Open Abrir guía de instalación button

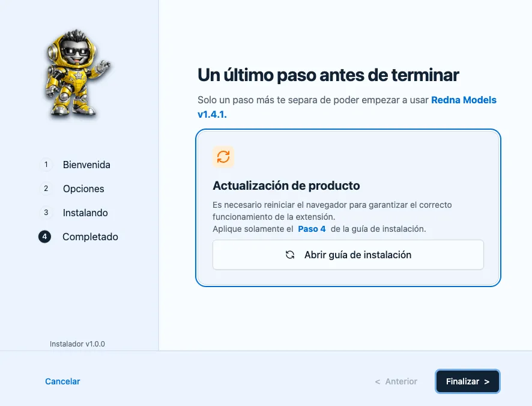pyautogui.click(x=348, y=255)
